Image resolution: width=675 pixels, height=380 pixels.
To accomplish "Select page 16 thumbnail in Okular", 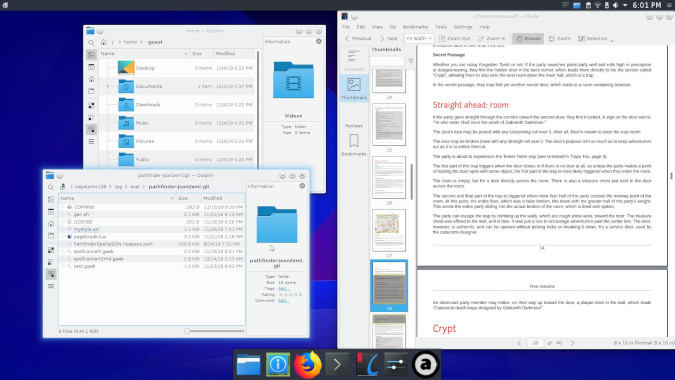I will (x=389, y=177).
